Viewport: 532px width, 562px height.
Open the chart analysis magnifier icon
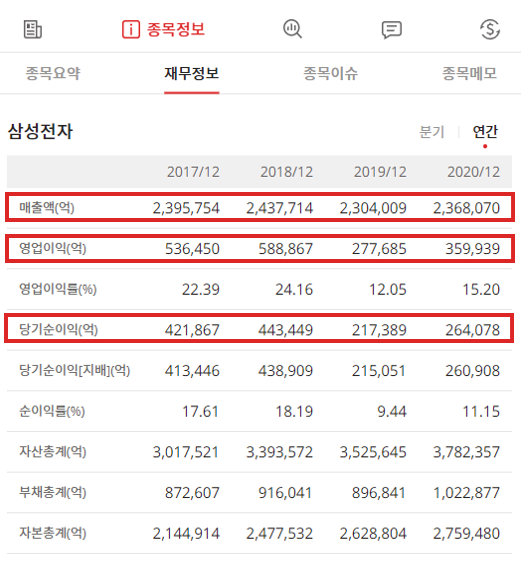pos(293,29)
